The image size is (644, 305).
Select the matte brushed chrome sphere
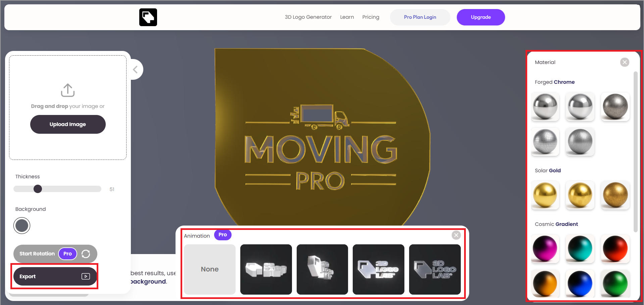(615, 107)
